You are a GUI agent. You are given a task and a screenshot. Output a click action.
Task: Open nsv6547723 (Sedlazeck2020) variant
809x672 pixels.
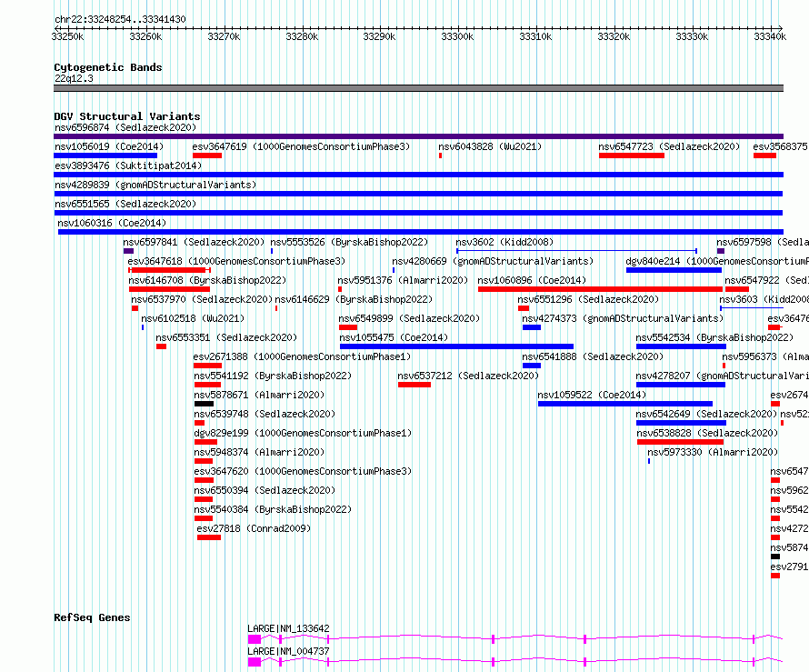click(669, 146)
